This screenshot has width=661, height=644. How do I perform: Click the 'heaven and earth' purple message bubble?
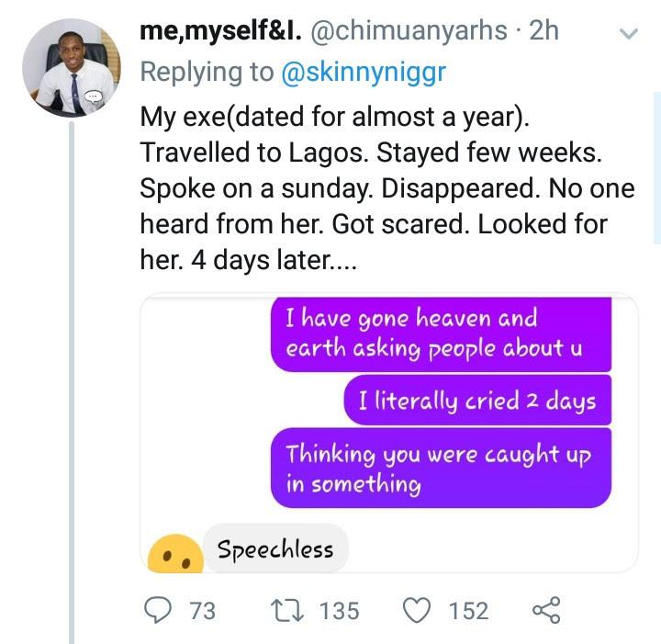441,334
